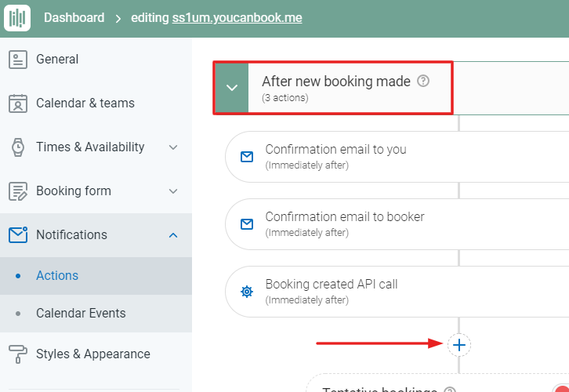The height and width of the screenshot is (392, 569).
Task: Click the help icon beside After new booking made
Action: point(423,81)
